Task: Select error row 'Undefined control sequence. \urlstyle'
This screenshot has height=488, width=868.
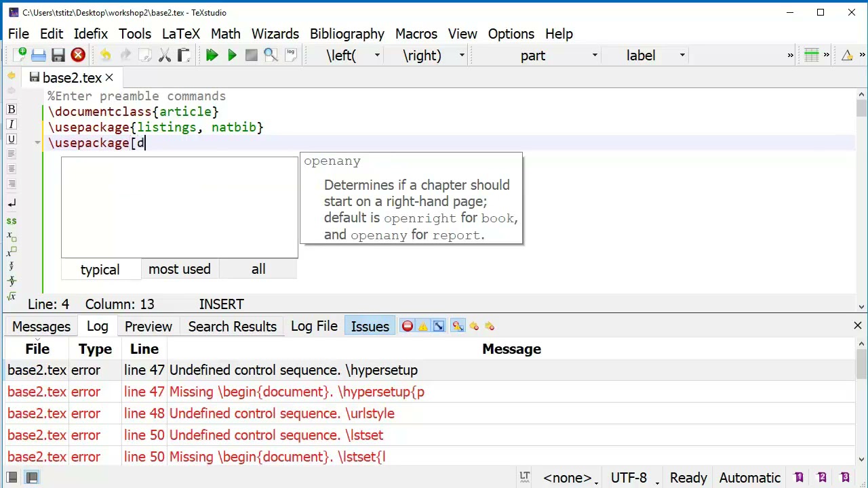Action: (x=430, y=413)
